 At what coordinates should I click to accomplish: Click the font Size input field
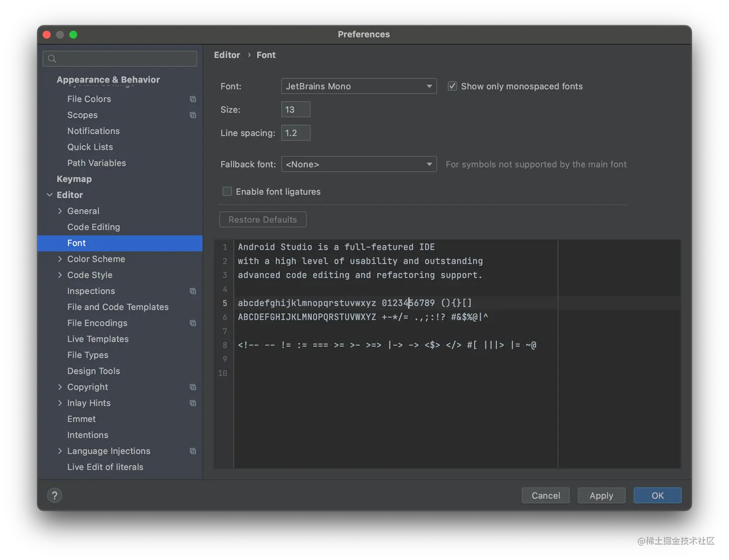coord(295,109)
